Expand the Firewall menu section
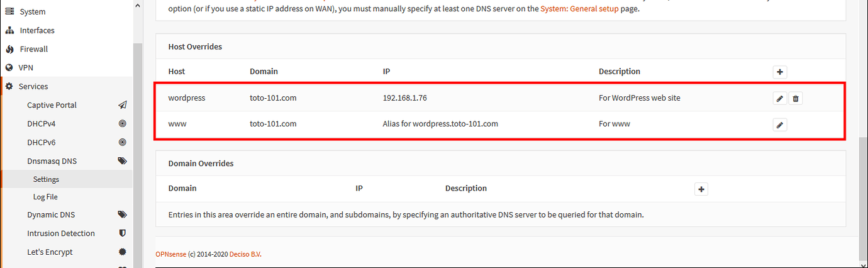Viewport: 868px width, 268px height. (x=33, y=49)
